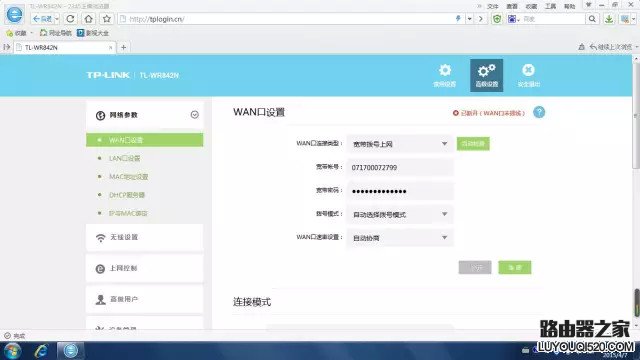Open the 拨号模式 dropdown
Image resolution: width=640 pixels, height=360 pixels.
click(x=400, y=214)
